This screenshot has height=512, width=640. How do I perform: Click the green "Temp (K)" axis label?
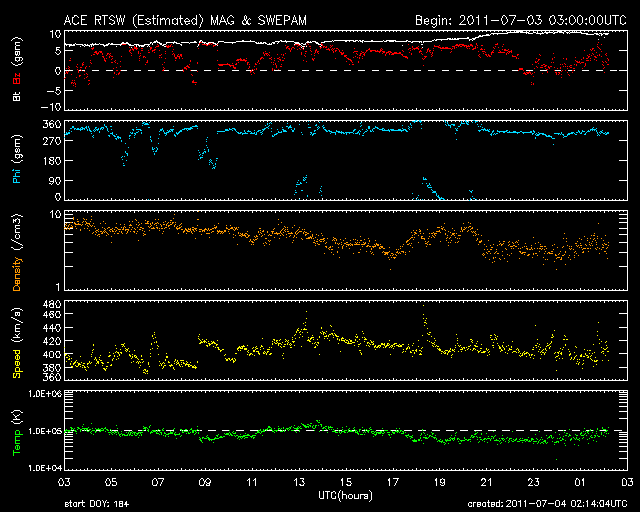pos(16,433)
